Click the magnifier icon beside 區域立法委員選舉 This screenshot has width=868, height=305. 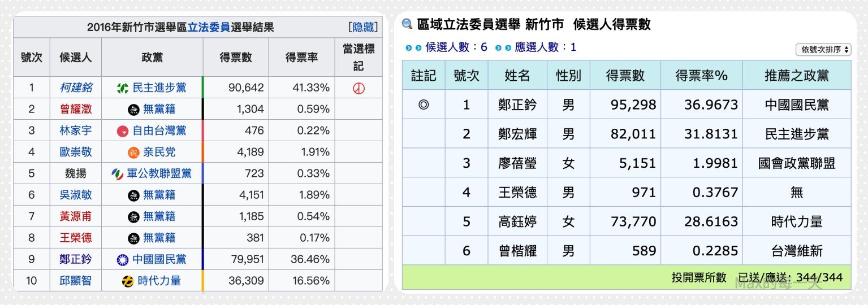click(x=407, y=24)
